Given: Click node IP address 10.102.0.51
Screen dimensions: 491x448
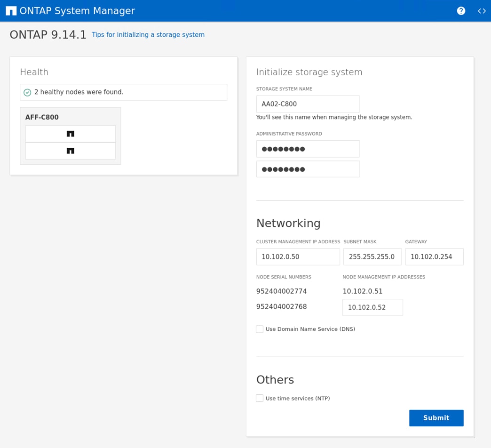Looking at the screenshot, I should coord(362,291).
